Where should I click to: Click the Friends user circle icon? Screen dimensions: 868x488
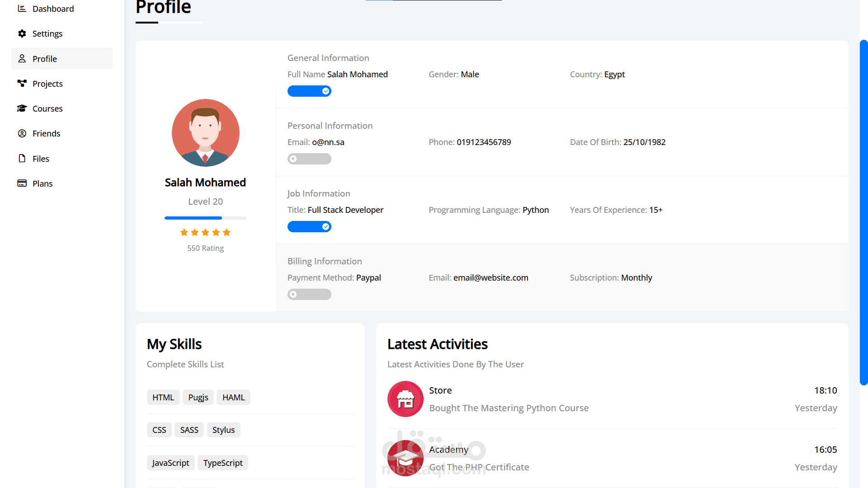coord(22,133)
